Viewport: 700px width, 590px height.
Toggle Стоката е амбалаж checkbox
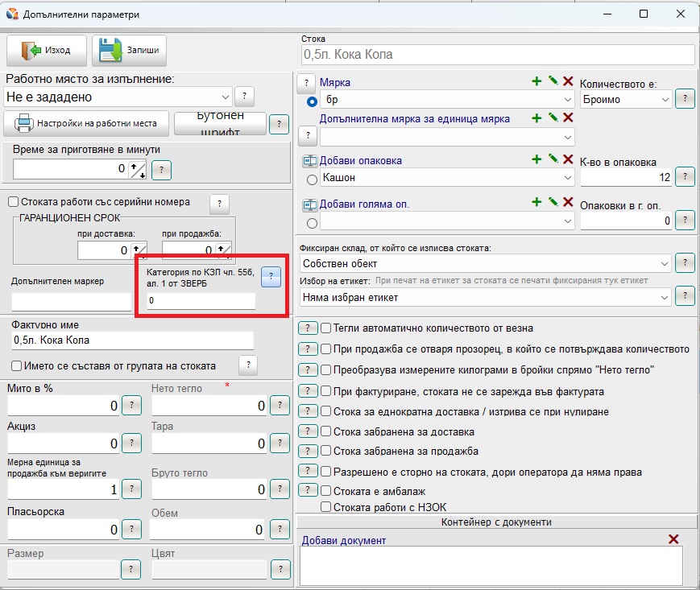coord(326,490)
